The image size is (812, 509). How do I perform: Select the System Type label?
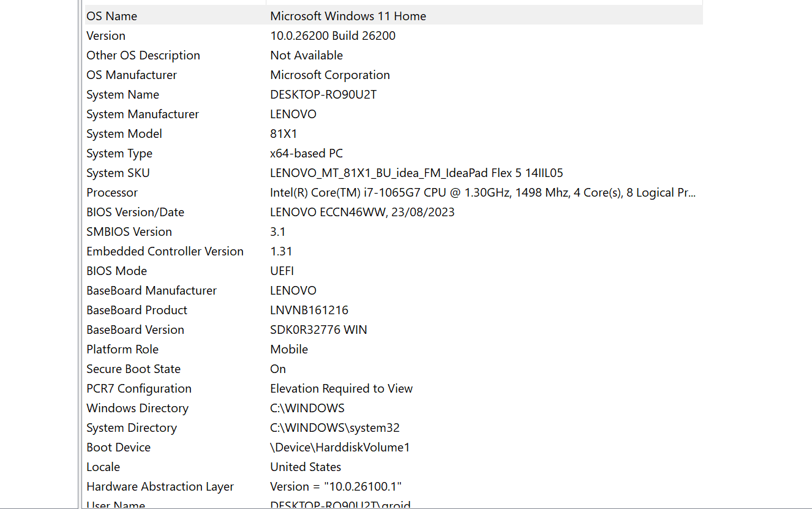(119, 153)
